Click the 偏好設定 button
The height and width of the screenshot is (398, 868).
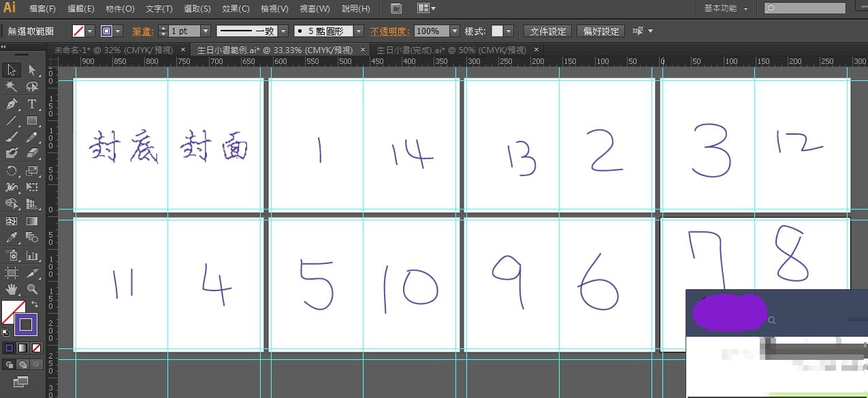(x=601, y=31)
